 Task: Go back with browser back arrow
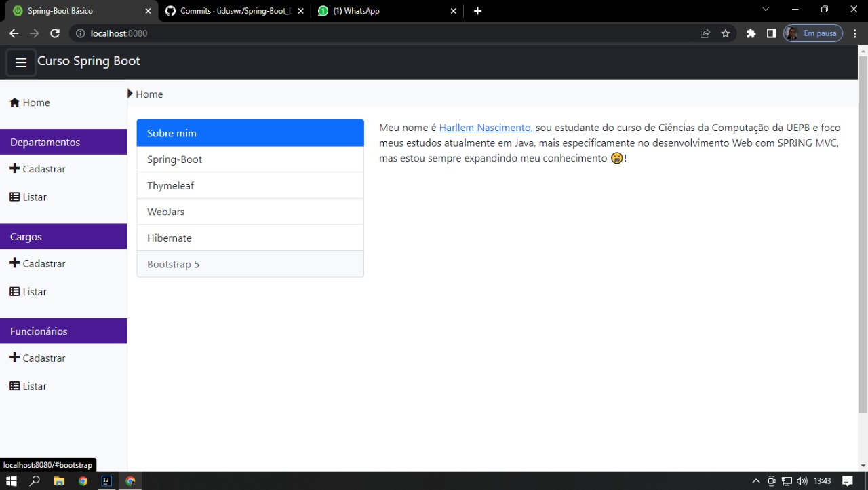click(x=14, y=33)
